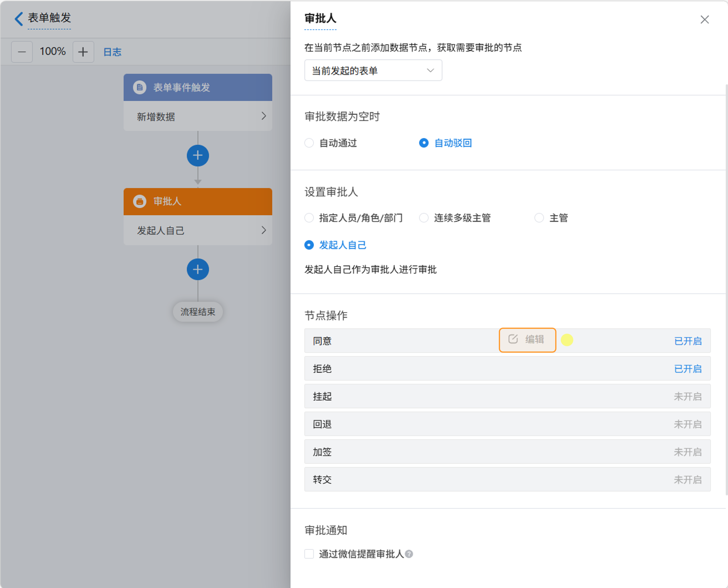Click 未开启 status on 挂起 row
This screenshot has height=588, width=728.
pyautogui.click(x=687, y=396)
